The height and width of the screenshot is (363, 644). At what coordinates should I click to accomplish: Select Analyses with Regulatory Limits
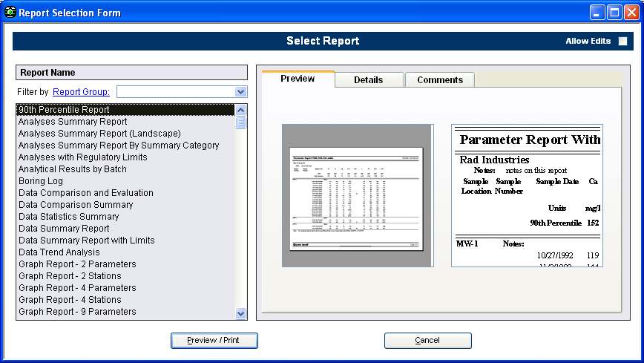pos(125,157)
